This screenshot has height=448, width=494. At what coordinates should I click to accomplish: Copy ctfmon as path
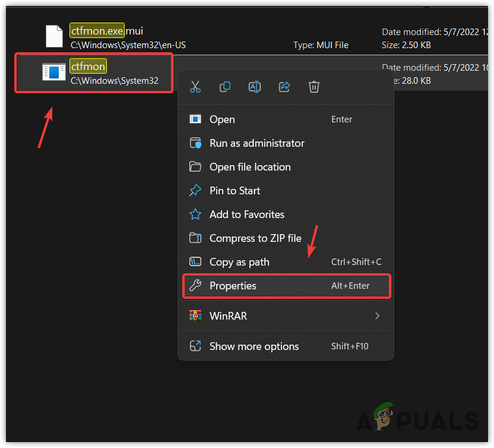(x=239, y=262)
